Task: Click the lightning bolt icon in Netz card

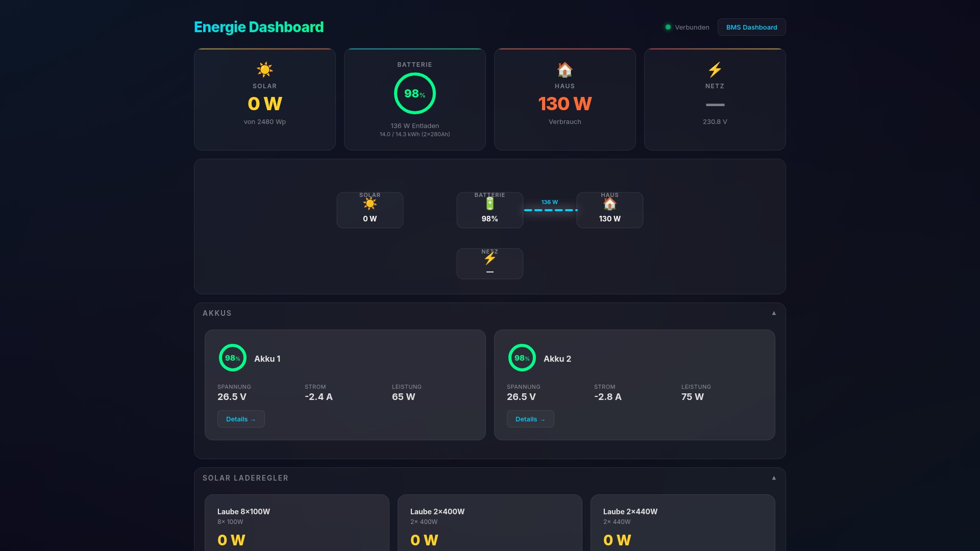Action: [x=715, y=69]
